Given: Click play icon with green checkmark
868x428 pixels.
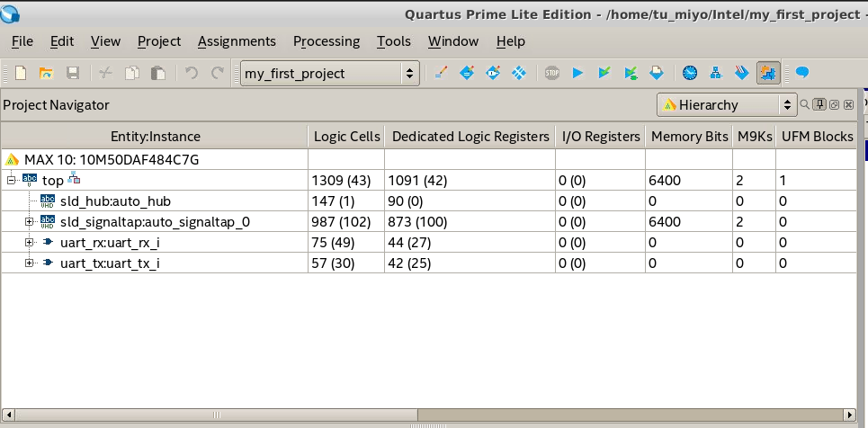Looking at the screenshot, I should [x=604, y=73].
